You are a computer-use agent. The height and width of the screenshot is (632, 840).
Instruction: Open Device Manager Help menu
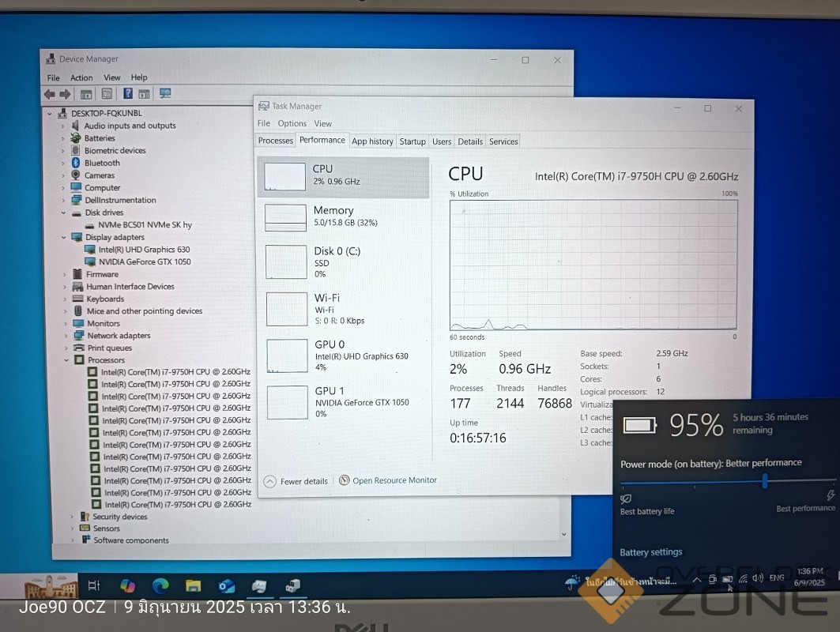pyautogui.click(x=139, y=77)
